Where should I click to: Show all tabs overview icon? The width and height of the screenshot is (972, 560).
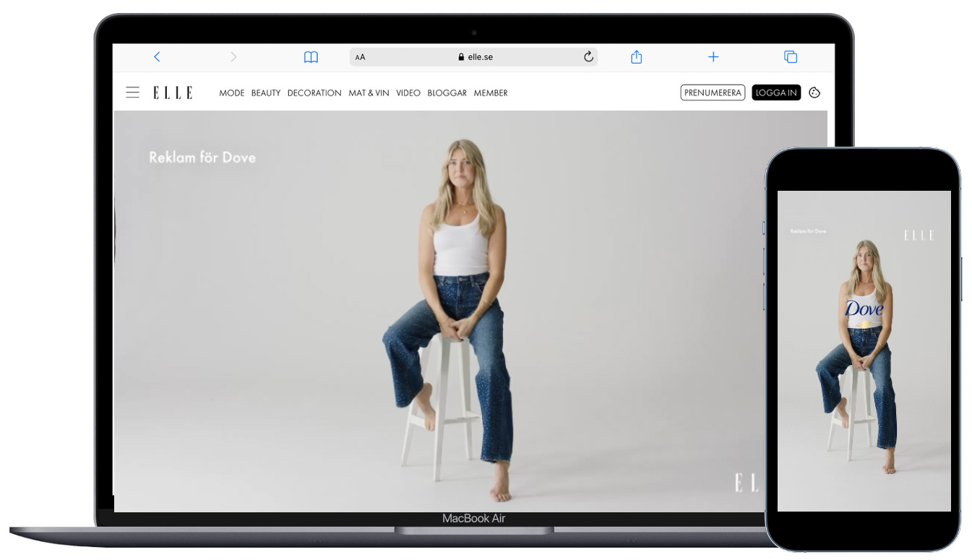pyautogui.click(x=791, y=57)
